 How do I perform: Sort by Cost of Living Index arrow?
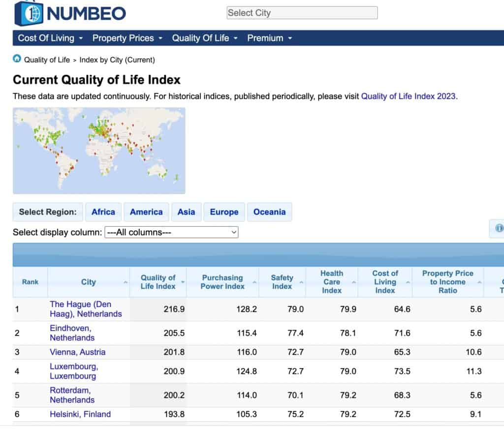point(408,282)
